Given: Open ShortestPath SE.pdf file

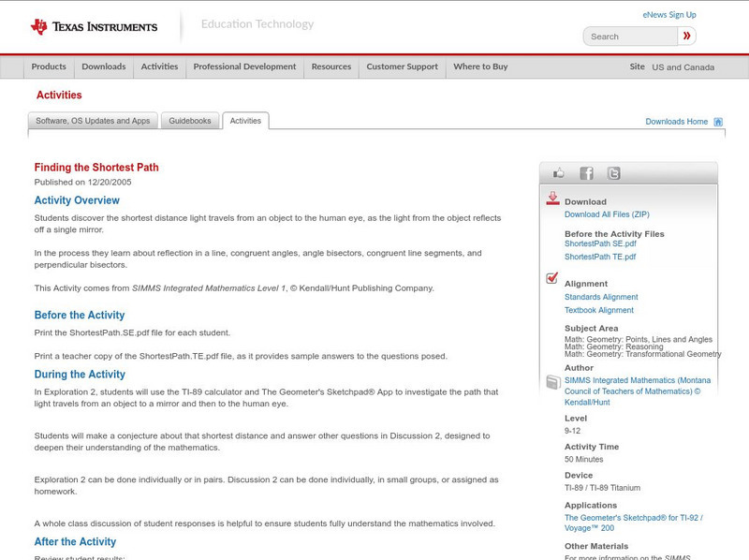Looking at the screenshot, I should [600, 243].
